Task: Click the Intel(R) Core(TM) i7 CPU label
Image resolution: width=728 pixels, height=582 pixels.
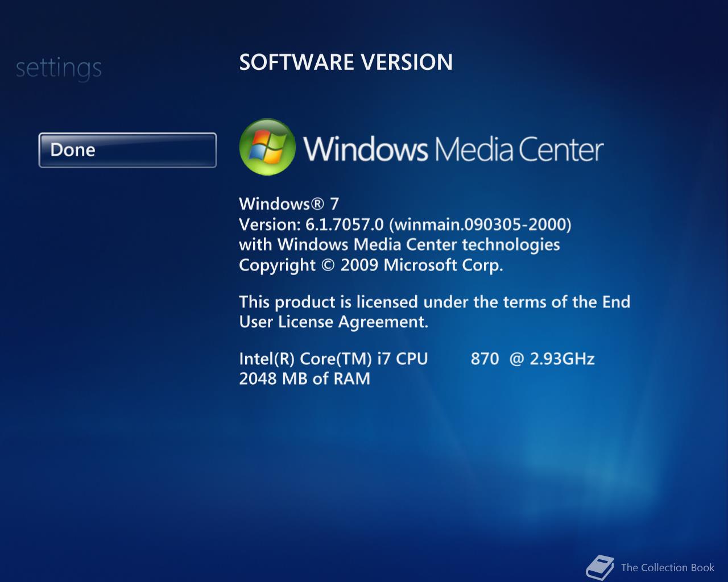Action: tap(333, 359)
